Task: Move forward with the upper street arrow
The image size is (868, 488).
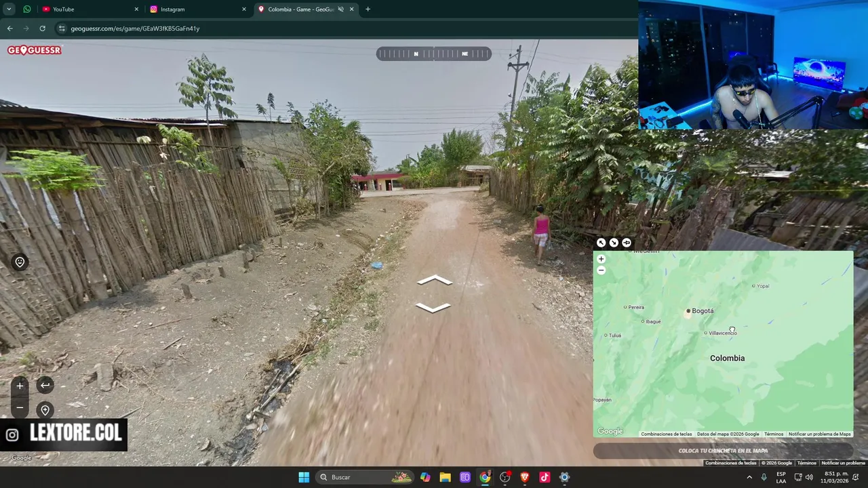Action: [x=434, y=280]
